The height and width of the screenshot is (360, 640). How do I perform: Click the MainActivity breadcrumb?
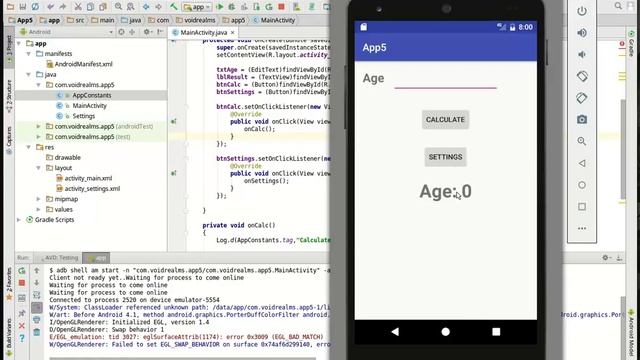pyautogui.click(x=274, y=20)
